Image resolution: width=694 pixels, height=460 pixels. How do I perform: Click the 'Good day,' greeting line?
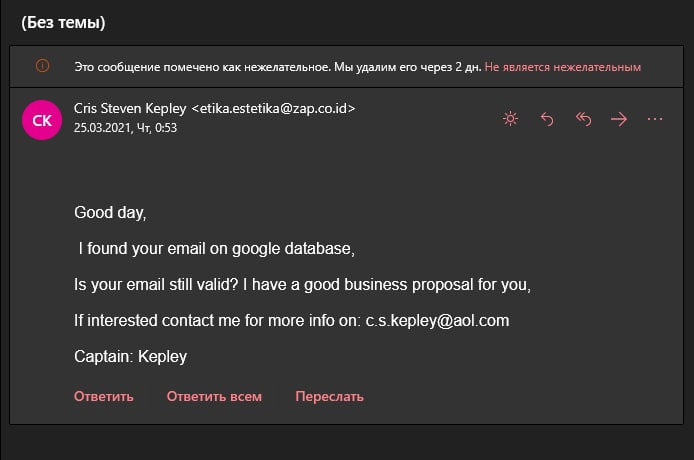110,213
